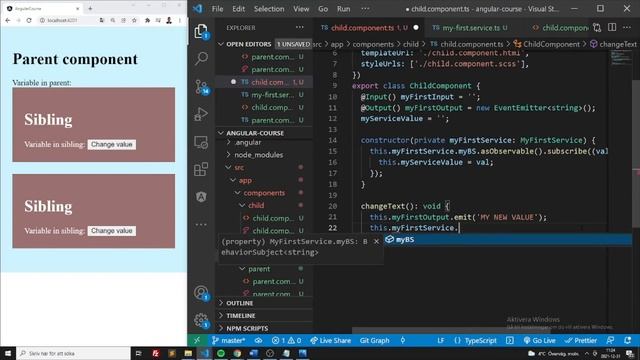Open the Run and Debug view
This screenshot has height=360, width=640.
(201, 114)
